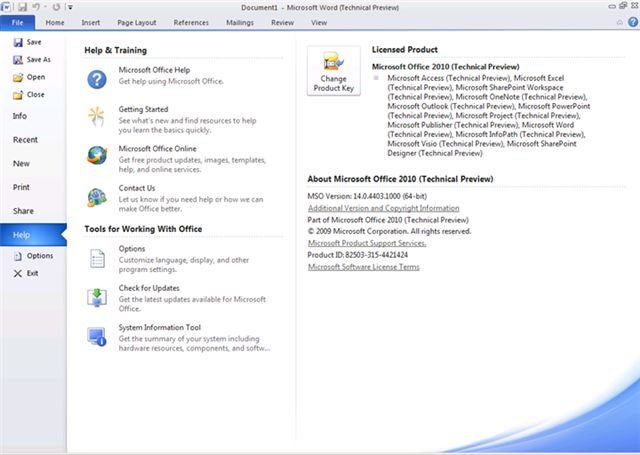Viewport: 640px width, 455px height.
Task: Click the Check for Updates download icon
Action: coord(97,297)
